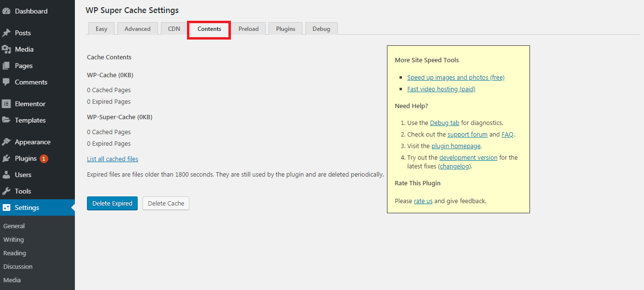Screen dimensions: 644x290
Task: Click the WP Super Cache Settings title
Action: tap(132, 10)
